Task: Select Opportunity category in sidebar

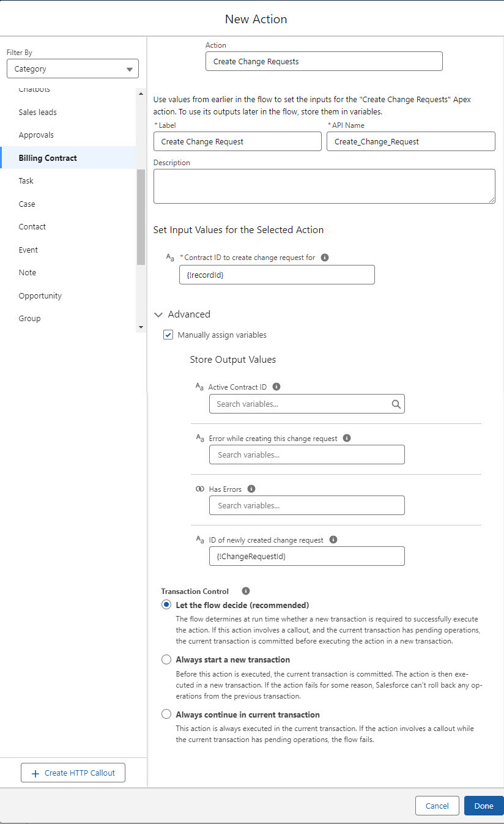Action: (40, 295)
